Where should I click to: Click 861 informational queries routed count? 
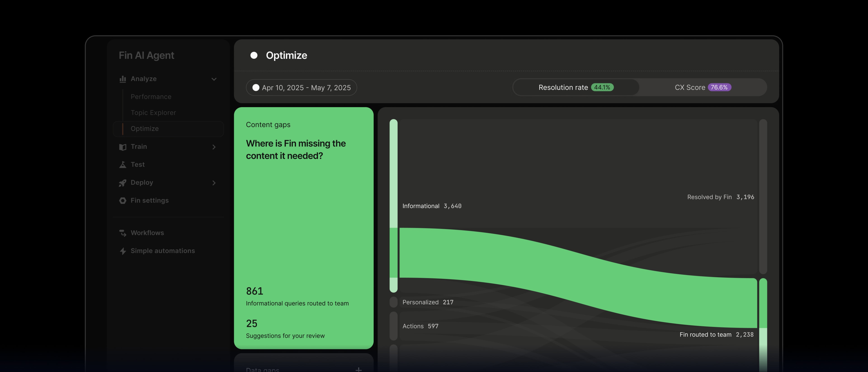(x=254, y=291)
